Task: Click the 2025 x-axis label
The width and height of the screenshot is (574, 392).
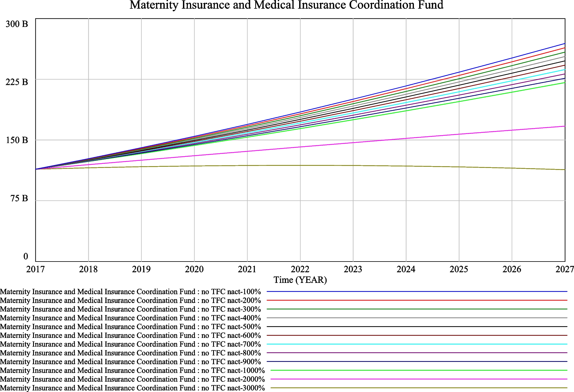Action: tap(459, 269)
